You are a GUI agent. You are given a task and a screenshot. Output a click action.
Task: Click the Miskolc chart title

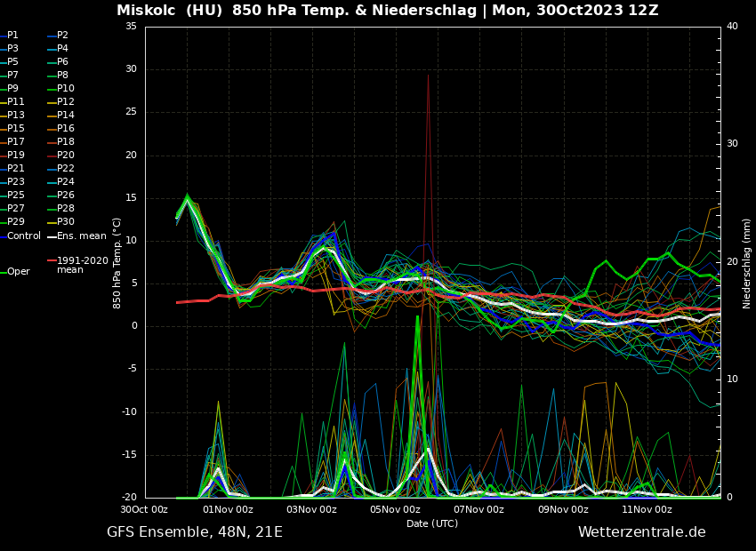tap(387, 11)
